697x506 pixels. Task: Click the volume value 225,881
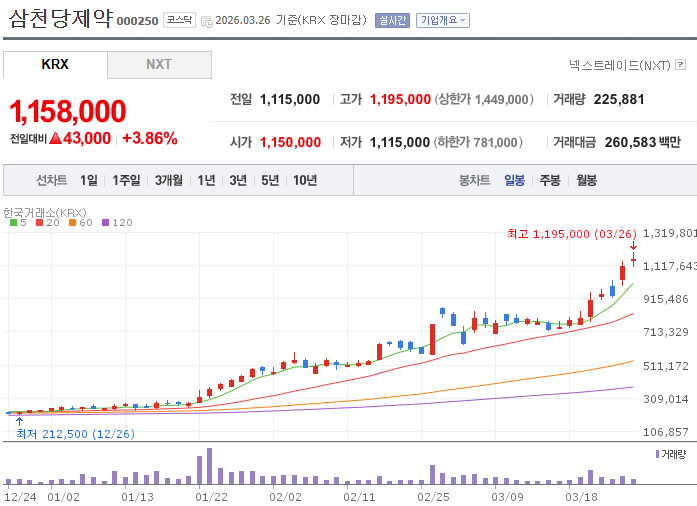click(x=619, y=99)
